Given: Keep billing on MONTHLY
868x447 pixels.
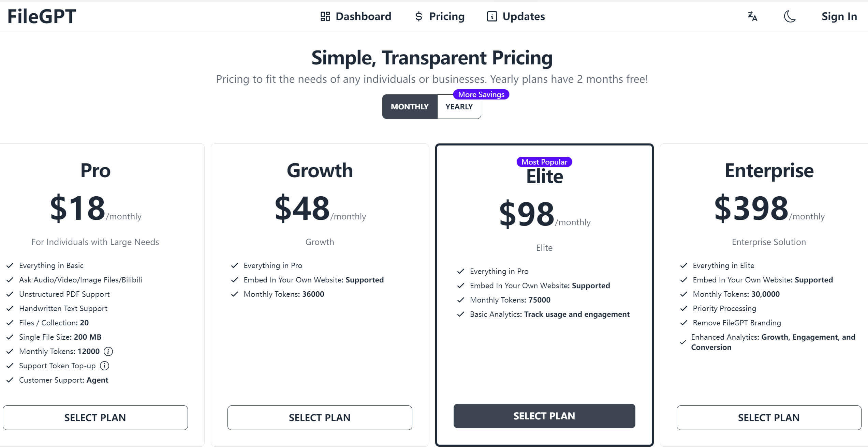Looking at the screenshot, I should (410, 106).
